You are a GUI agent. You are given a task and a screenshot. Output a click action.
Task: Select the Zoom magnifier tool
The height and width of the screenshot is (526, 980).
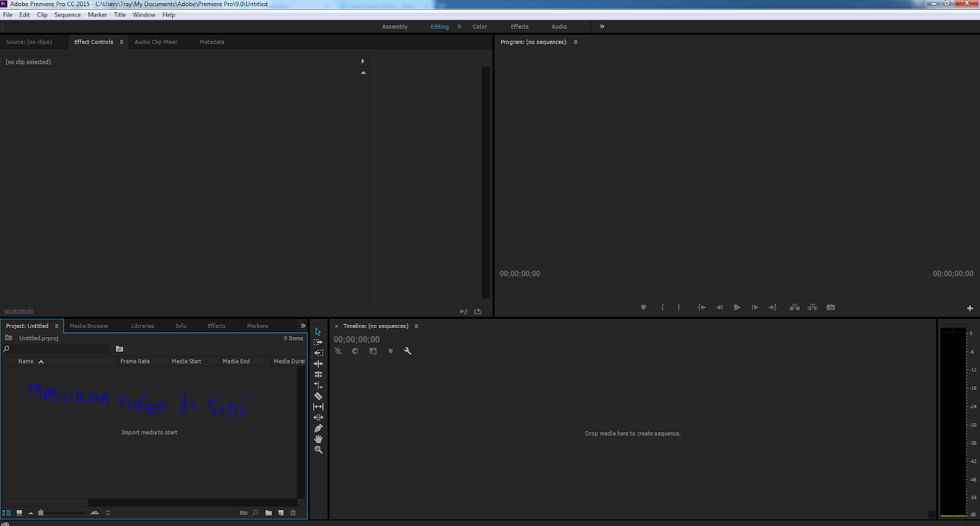point(318,449)
